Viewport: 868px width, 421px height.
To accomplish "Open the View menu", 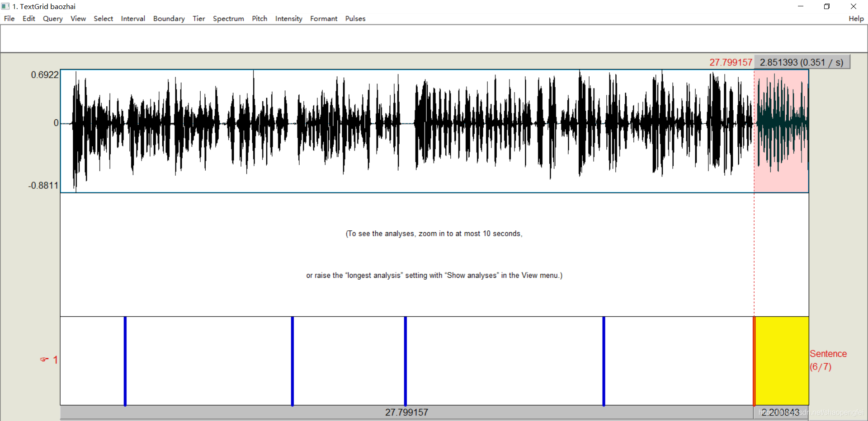I will pyautogui.click(x=78, y=19).
